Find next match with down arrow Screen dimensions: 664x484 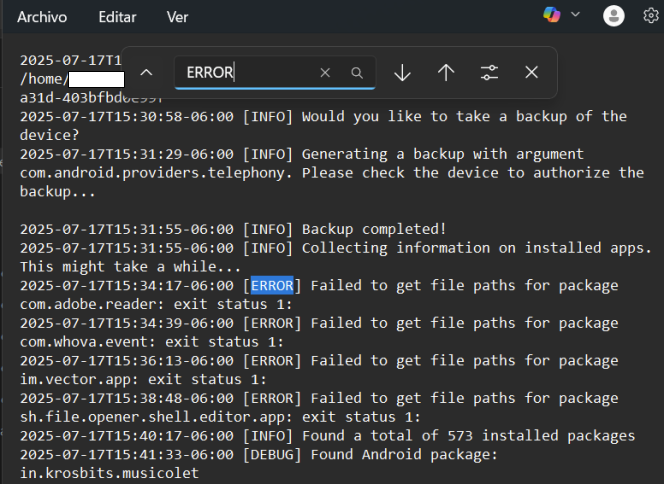tap(402, 73)
